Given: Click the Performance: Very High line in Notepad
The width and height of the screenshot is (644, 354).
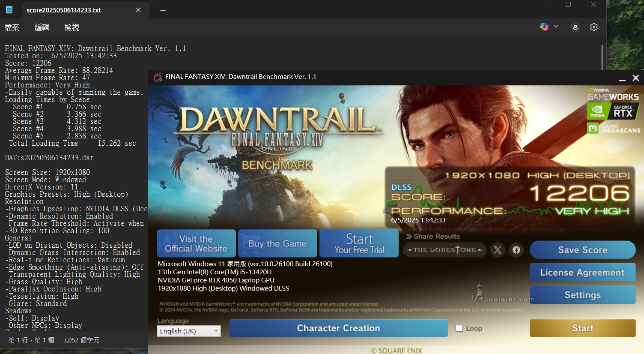Looking at the screenshot, I should (x=48, y=85).
